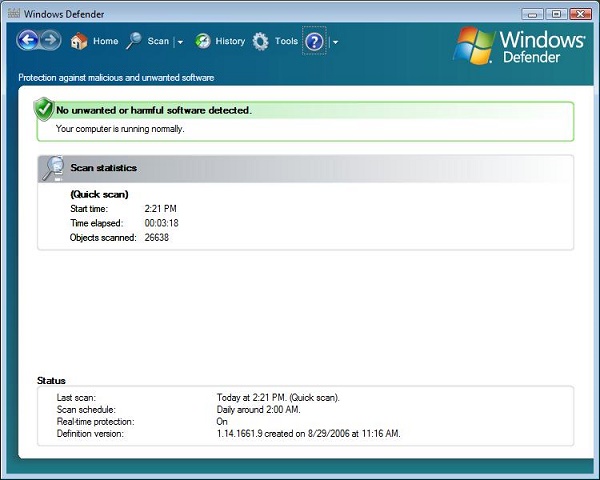
Task: Click the Scan statistics magnifier icon
Action: click(x=53, y=168)
